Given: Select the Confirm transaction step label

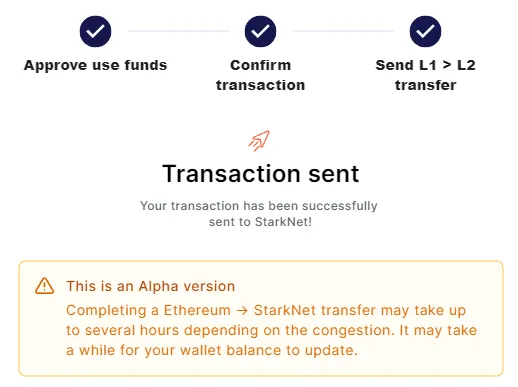Looking at the screenshot, I should (260, 75).
